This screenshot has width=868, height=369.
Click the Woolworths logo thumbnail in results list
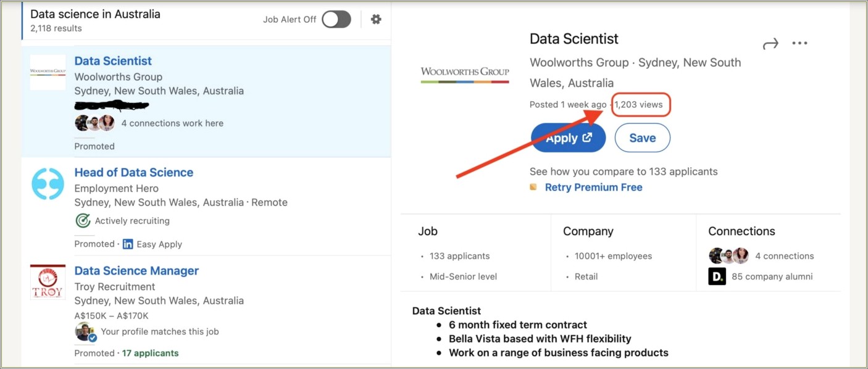coord(48,72)
